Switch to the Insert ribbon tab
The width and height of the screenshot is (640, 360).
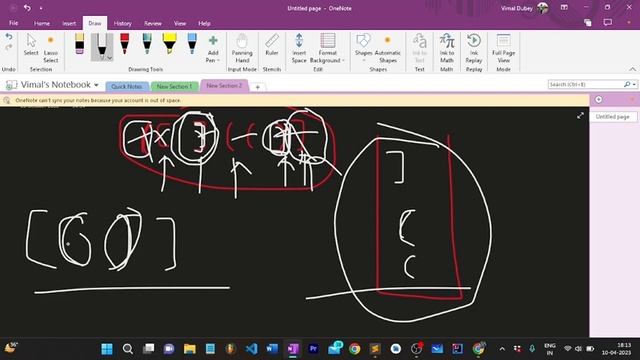(x=69, y=23)
